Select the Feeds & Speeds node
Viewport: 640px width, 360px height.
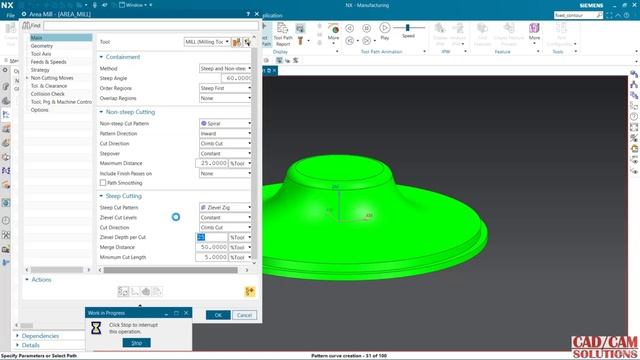tap(48, 62)
